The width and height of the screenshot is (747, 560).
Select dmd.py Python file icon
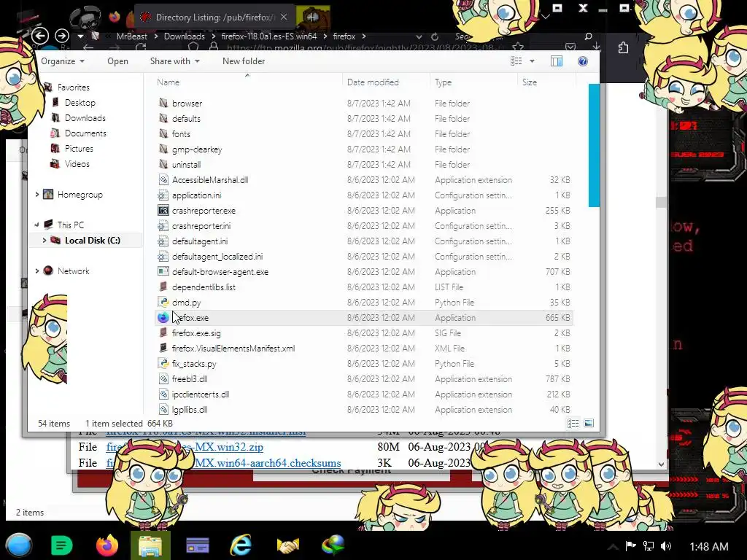[x=163, y=302]
